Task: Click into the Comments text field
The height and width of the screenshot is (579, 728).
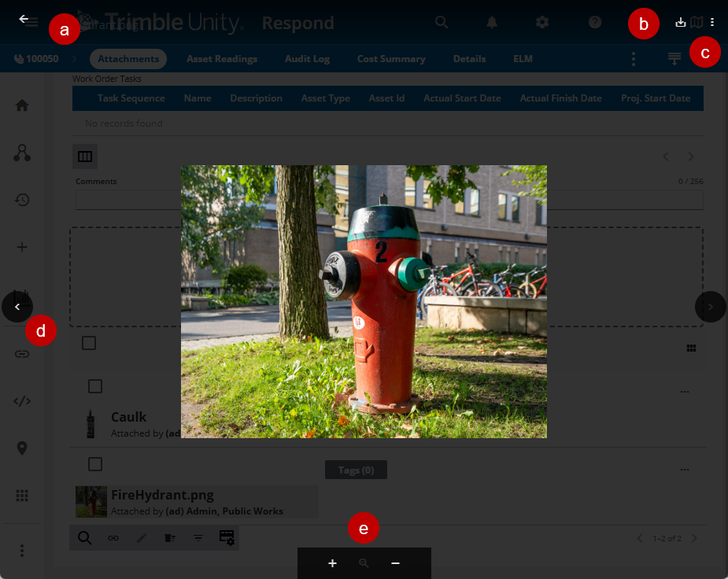Action: tap(389, 200)
